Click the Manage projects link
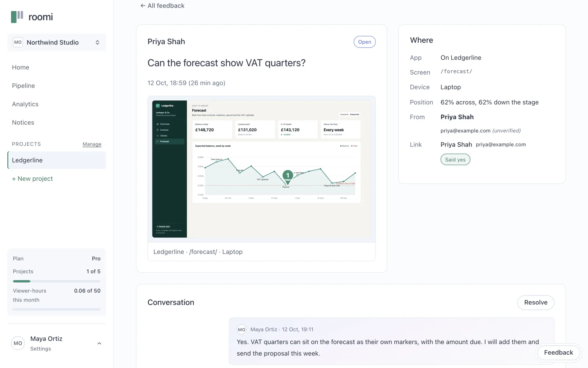The width and height of the screenshot is (588, 368). (92, 144)
